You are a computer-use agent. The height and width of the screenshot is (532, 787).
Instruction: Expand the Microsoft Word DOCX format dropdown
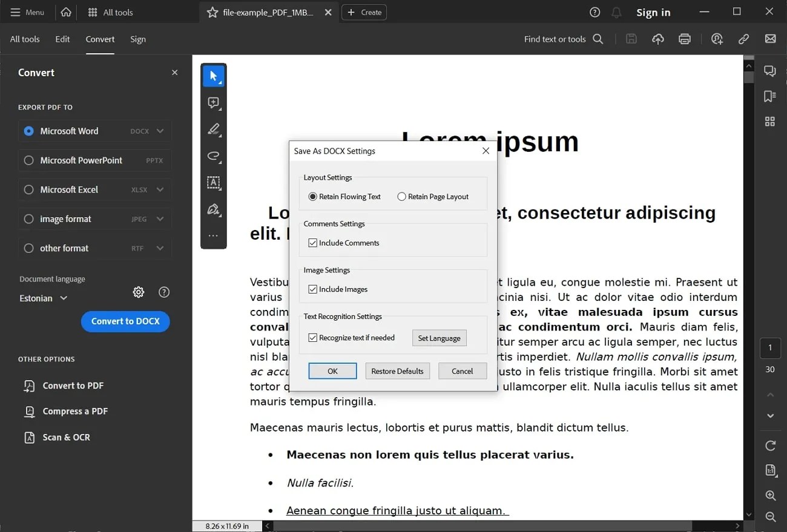pyautogui.click(x=160, y=131)
